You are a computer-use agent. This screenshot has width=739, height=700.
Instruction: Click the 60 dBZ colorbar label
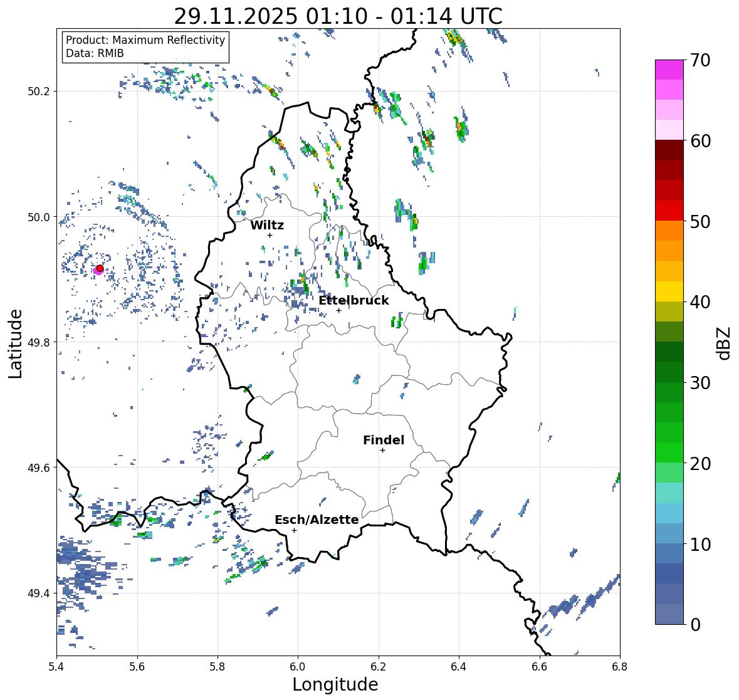pyautogui.click(x=700, y=141)
